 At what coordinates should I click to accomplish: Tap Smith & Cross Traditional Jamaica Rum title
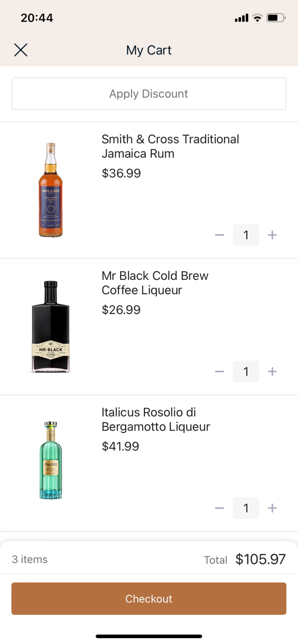coord(170,146)
